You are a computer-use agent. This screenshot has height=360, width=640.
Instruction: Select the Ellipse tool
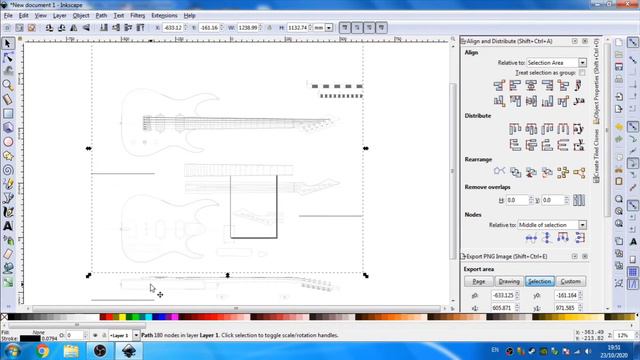[8, 142]
